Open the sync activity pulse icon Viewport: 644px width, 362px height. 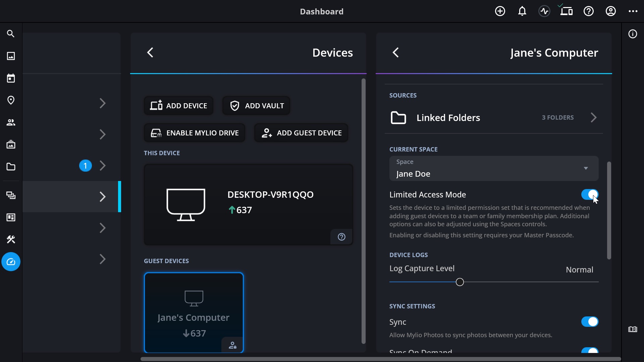[544, 11]
